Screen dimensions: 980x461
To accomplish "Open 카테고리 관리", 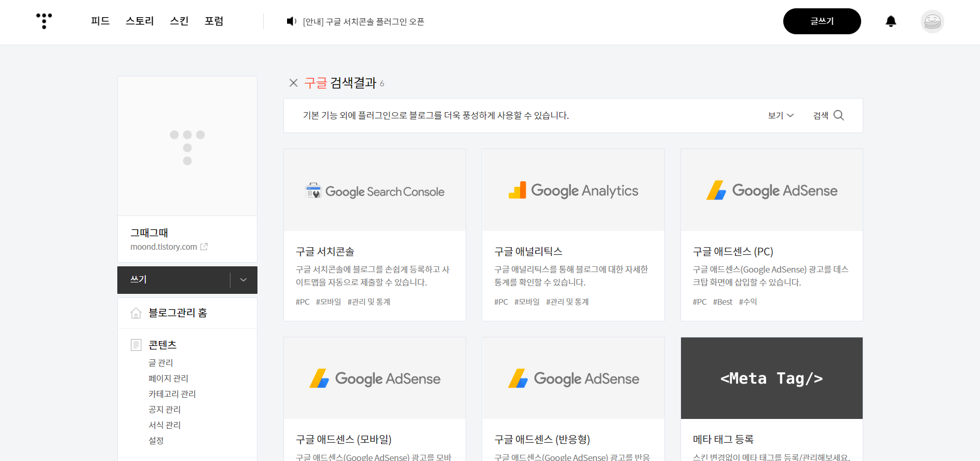I will [172, 394].
